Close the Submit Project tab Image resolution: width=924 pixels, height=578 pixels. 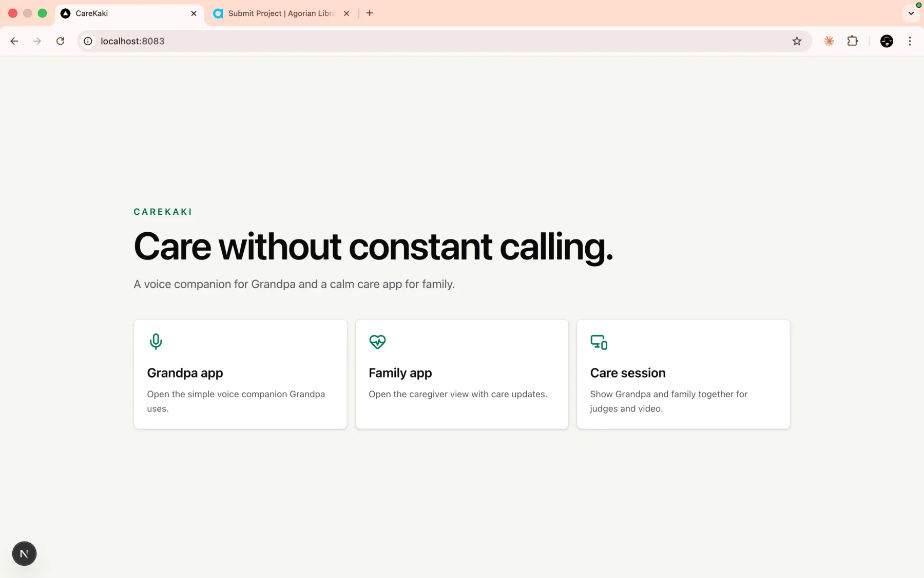coord(346,13)
